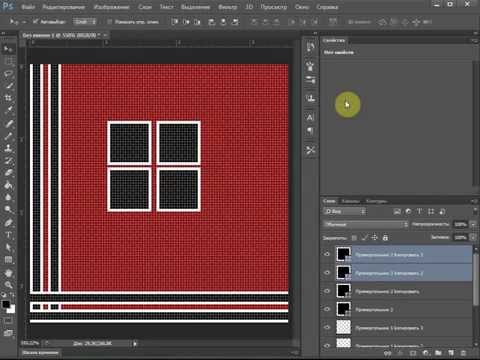The height and width of the screenshot is (360, 480).
Task: Select the Healing Brush tool
Action: point(8,124)
